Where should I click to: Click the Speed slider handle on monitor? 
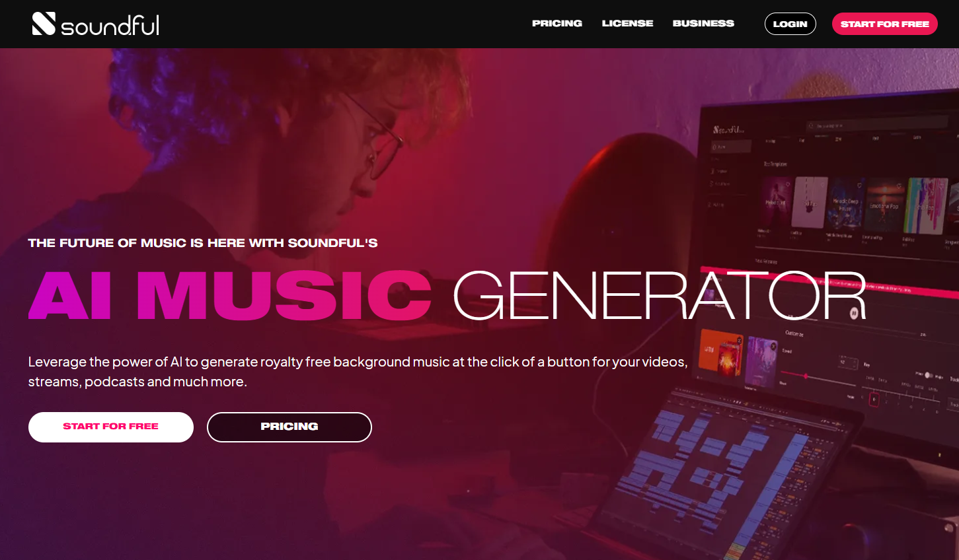806,376
